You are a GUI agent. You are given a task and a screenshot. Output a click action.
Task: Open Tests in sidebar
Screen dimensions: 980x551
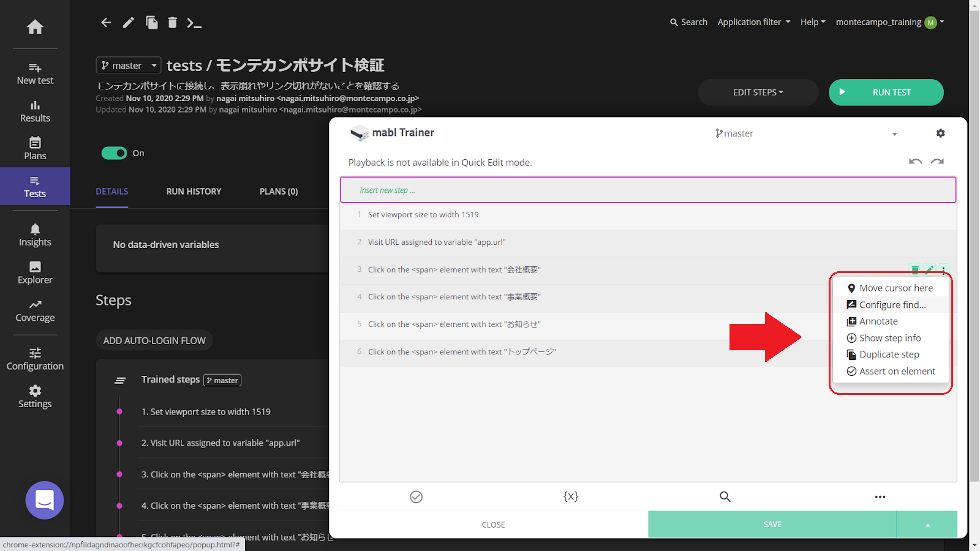click(x=35, y=187)
